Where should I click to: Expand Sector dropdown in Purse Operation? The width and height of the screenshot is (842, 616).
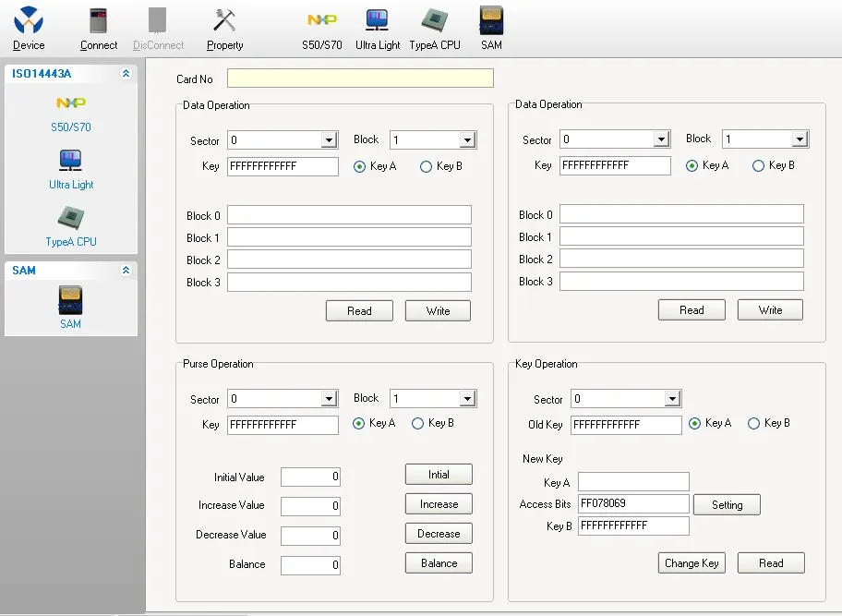pos(329,399)
